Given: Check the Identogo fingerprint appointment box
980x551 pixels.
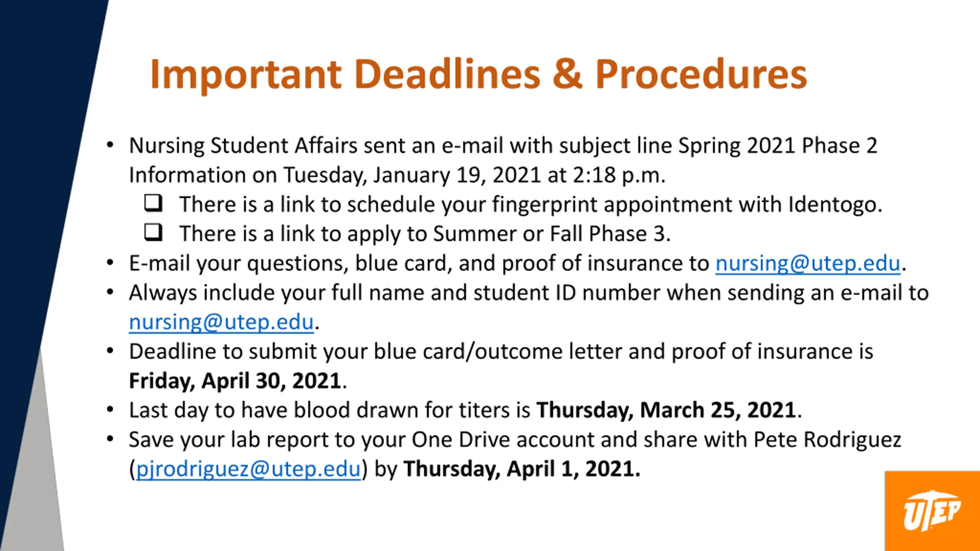Looking at the screenshot, I should coord(154,203).
